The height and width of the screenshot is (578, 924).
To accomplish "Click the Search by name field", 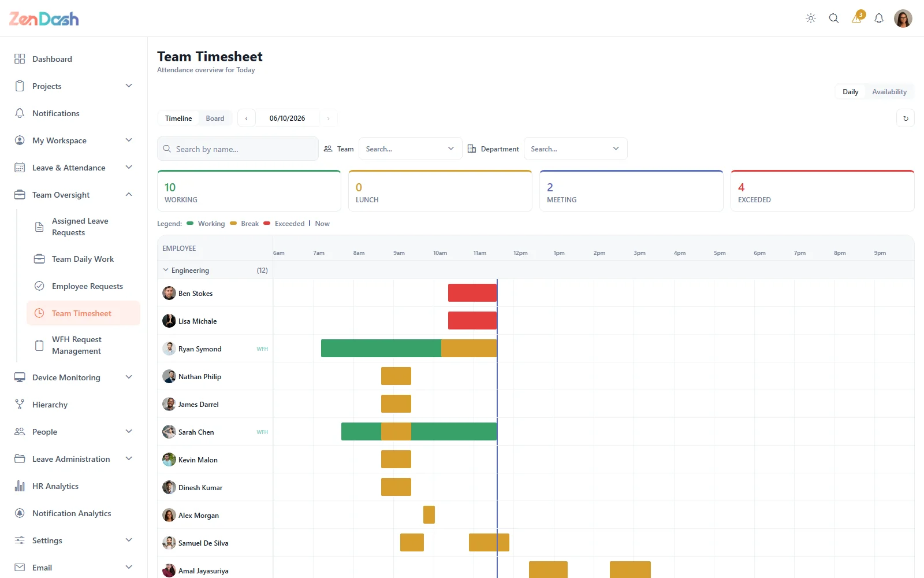I will (x=238, y=149).
